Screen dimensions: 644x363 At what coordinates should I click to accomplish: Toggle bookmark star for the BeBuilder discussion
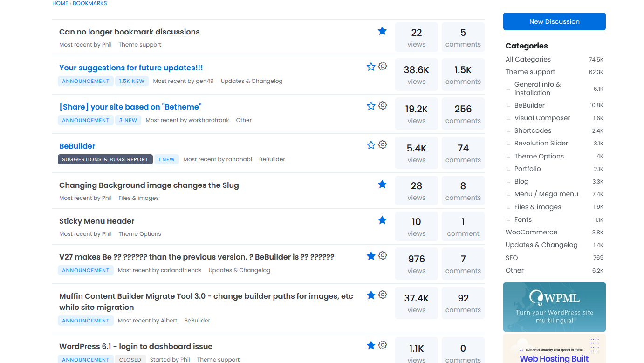371,145
